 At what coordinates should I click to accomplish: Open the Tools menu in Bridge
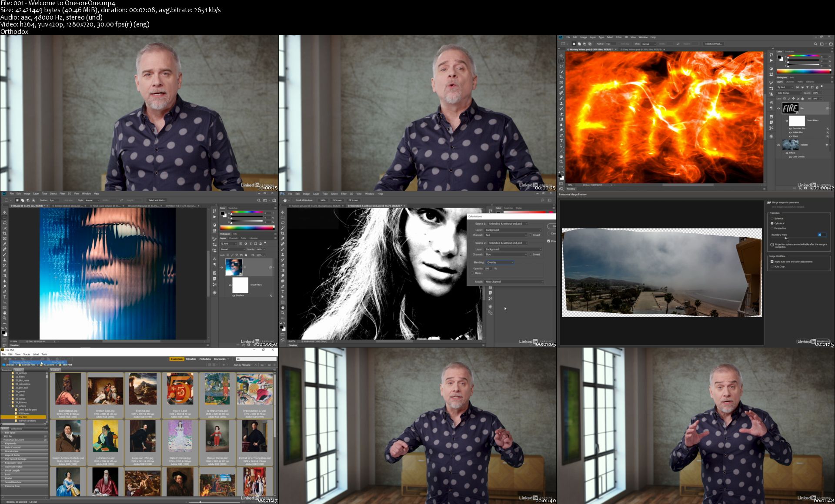pyautogui.click(x=44, y=354)
